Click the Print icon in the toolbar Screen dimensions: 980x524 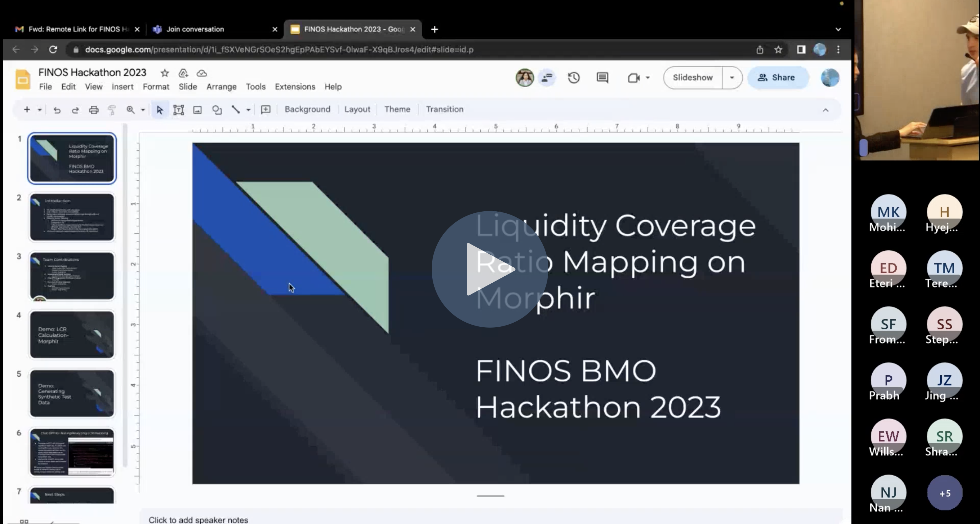coord(94,110)
